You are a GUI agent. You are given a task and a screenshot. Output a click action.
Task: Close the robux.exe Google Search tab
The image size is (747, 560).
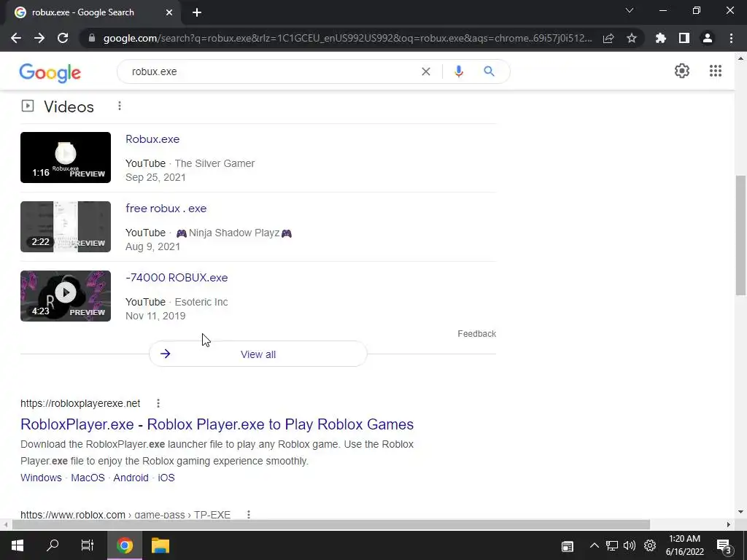pos(169,13)
